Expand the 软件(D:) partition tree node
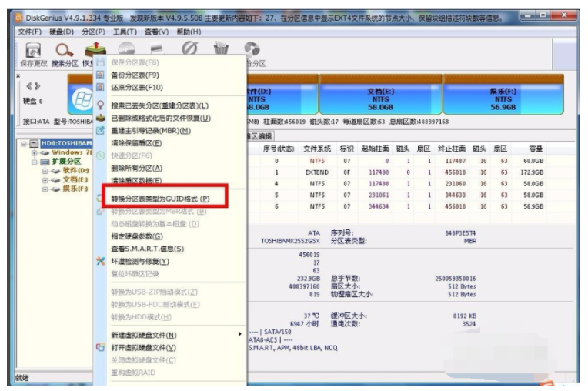This screenshot has height=391, width=588. (x=45, y=171)
